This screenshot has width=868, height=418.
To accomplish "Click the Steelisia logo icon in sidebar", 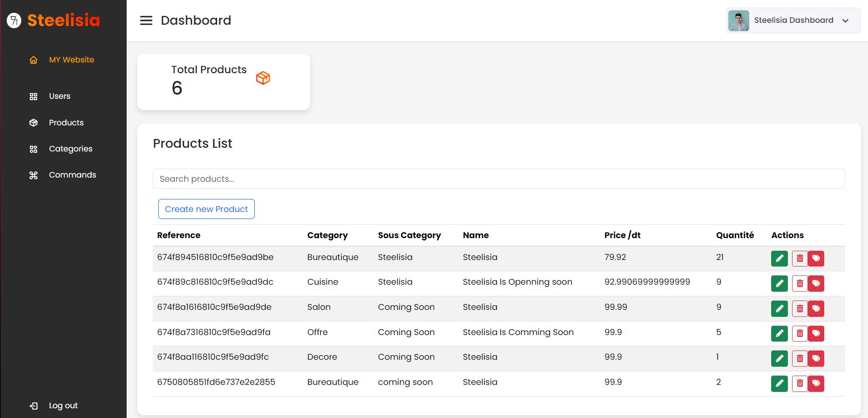I will click(x=14, y=21).
